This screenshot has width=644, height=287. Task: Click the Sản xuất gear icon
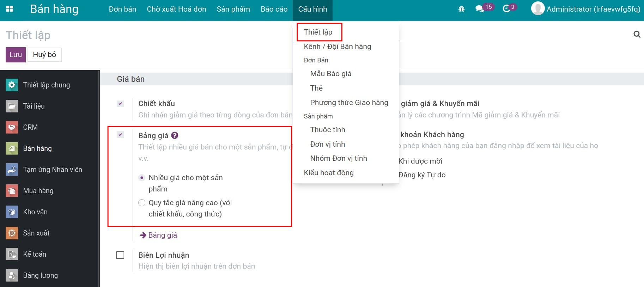click(x=12, y=233)
